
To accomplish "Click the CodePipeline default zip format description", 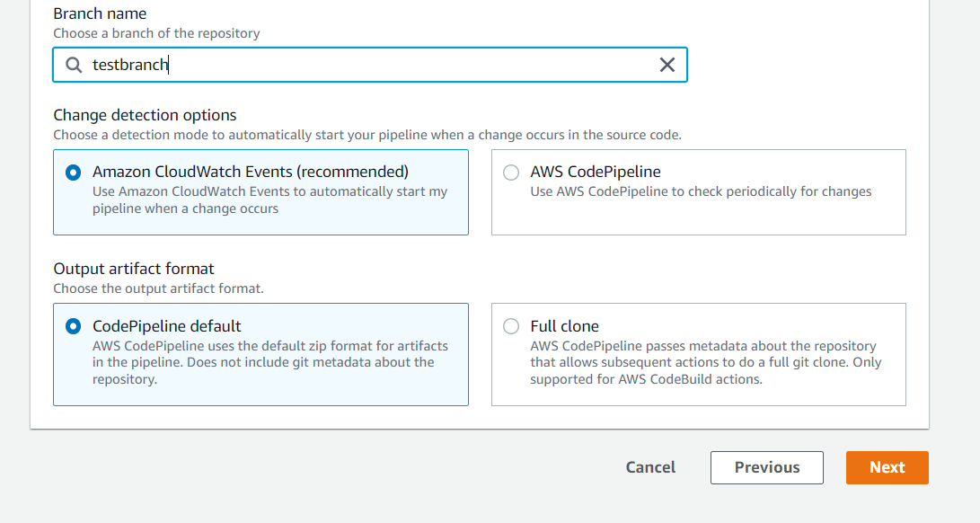I will click(270, 362).
